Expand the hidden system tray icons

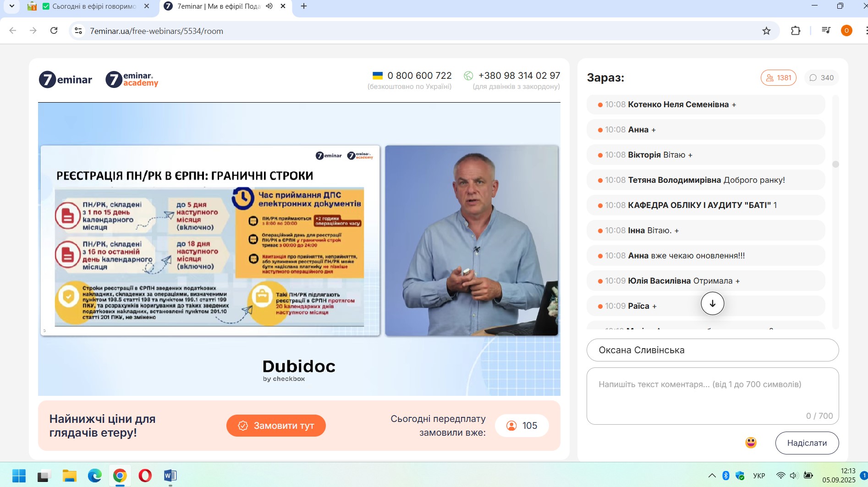click(712, 476)
